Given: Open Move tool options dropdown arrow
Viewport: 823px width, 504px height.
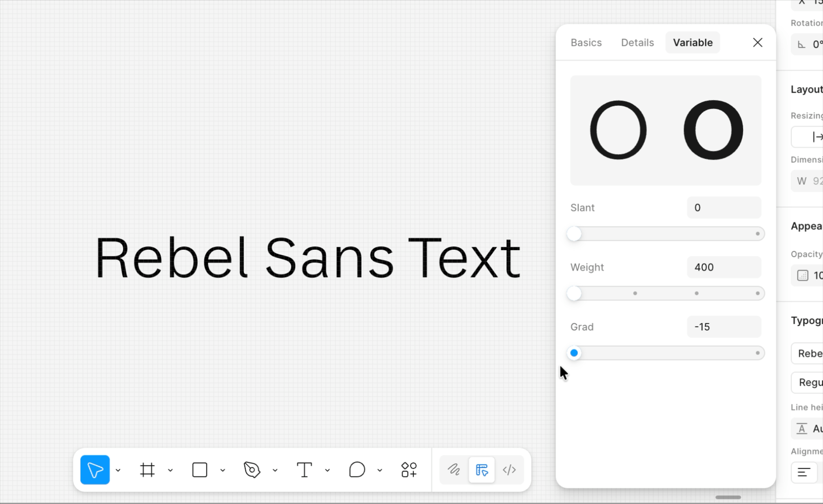Looking at the screenshot, I should [x=118, y=470].
